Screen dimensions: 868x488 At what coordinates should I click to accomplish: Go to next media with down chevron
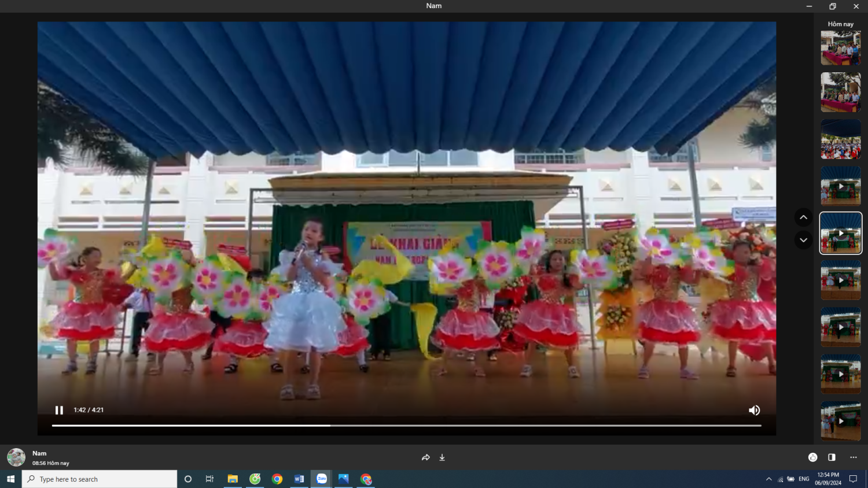point(803,240)
